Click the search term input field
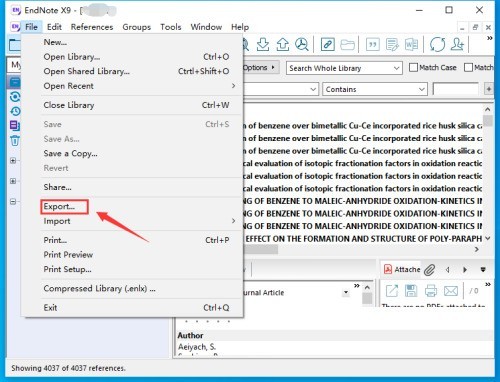 click(455, 89)
